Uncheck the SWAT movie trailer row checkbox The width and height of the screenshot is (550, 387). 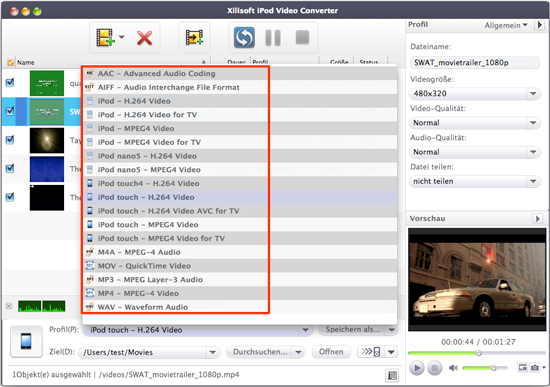[10, 111]
